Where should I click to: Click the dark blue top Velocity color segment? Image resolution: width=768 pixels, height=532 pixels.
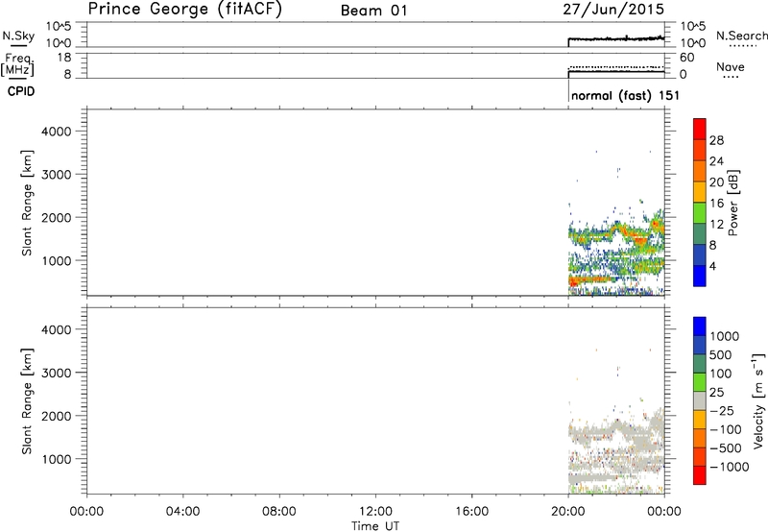700,326
